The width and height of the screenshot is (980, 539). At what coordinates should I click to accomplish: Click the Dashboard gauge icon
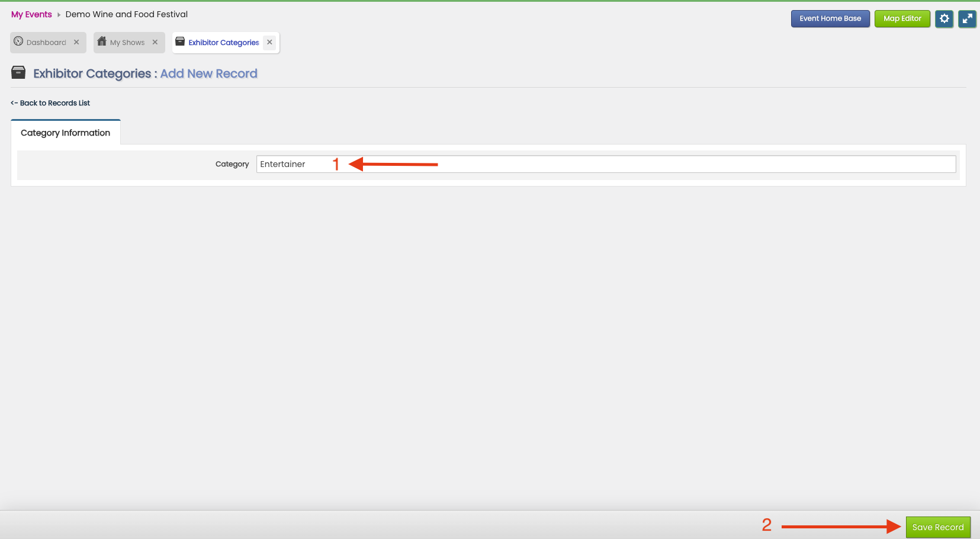coord(18,41)
